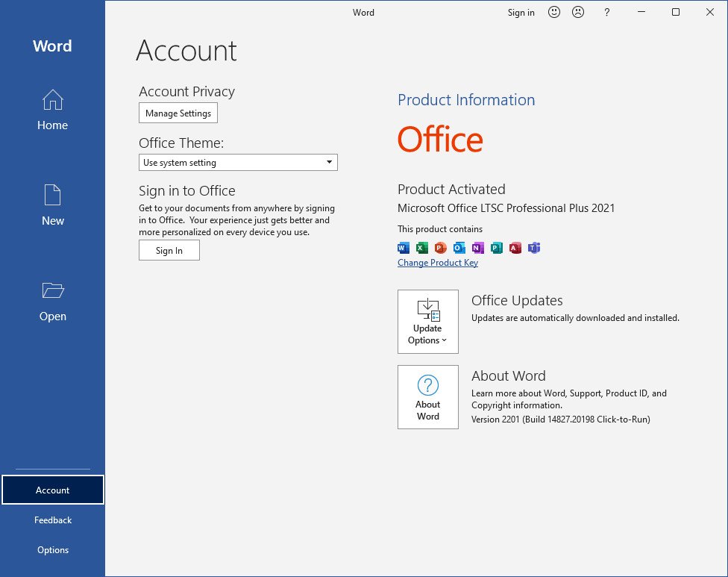
Task: Go to the Open folder page
Action: [52, 302]
